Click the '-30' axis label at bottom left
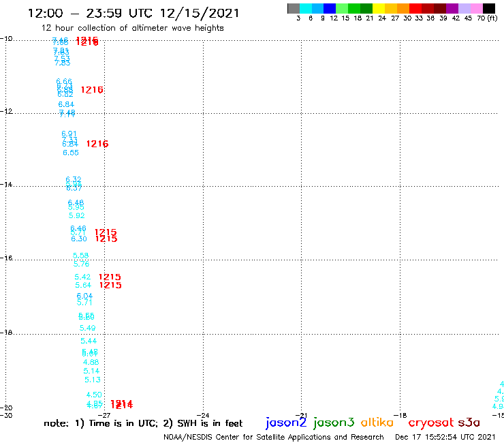The image size is (504, 443). coord(6,415)
